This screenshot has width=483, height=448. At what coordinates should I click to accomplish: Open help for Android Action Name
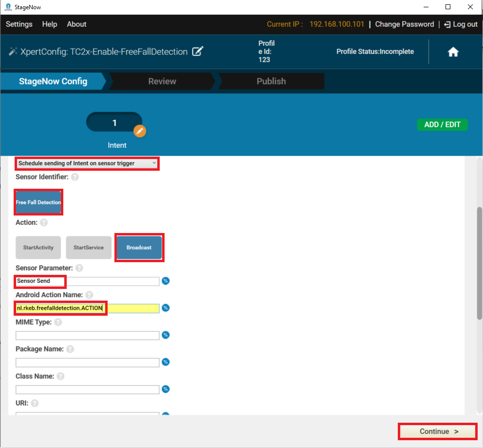[89, 295]
